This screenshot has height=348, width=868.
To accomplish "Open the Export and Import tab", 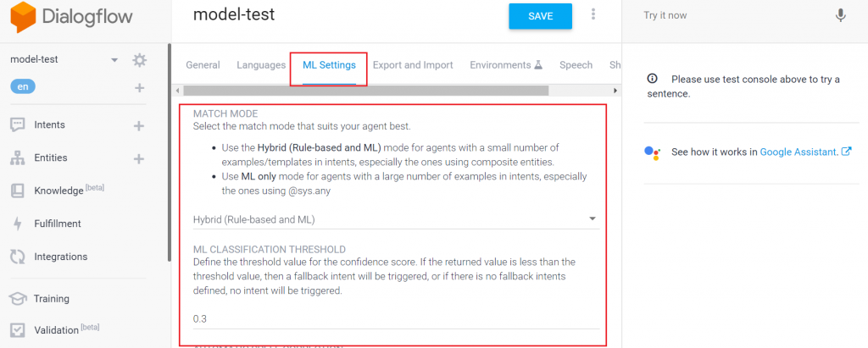I will coord(413,65).
